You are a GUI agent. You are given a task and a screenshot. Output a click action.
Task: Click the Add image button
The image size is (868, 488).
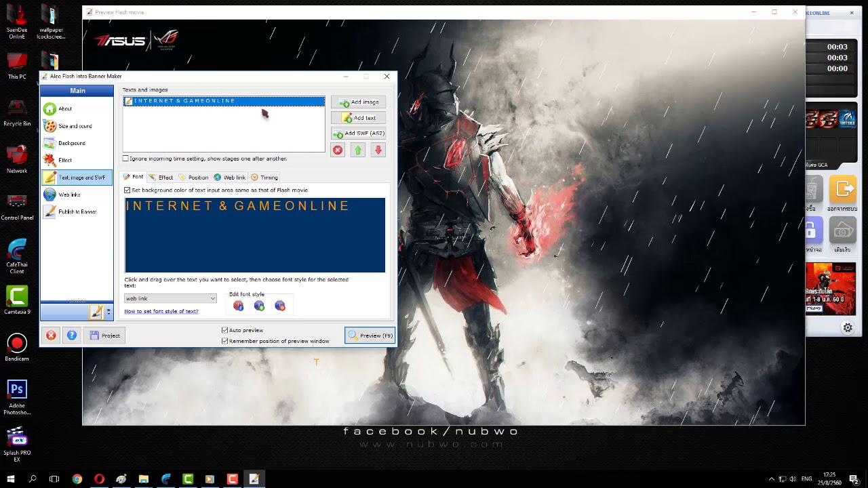coord(359,102)
